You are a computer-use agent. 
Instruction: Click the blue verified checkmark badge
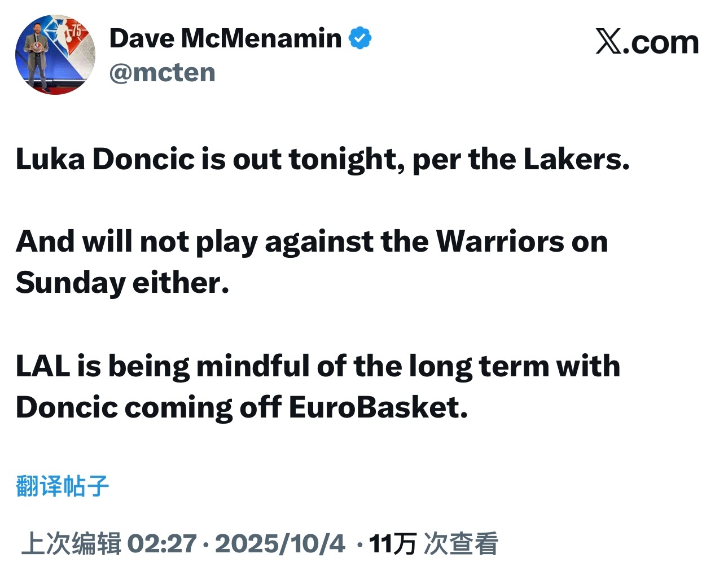click(360, 38)
